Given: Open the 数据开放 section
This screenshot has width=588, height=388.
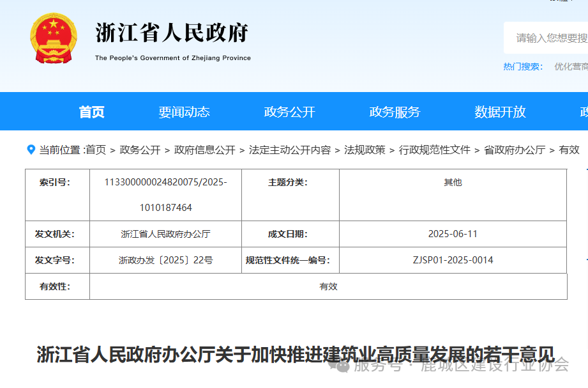Looking at the screenshot, I should coord(501,111).
